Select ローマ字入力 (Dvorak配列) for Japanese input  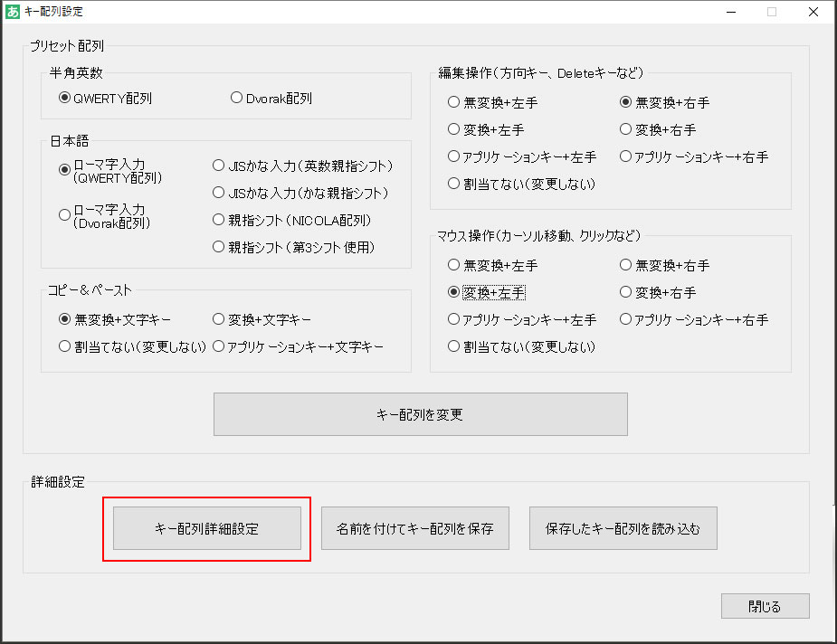click(63, 213)
